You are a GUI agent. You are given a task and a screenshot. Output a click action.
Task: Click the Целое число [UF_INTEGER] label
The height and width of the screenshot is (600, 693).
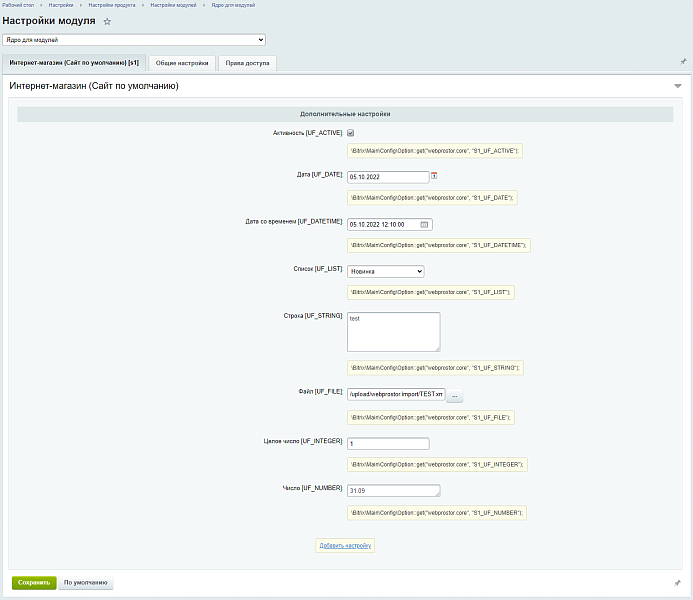click(x=303, y=441)
